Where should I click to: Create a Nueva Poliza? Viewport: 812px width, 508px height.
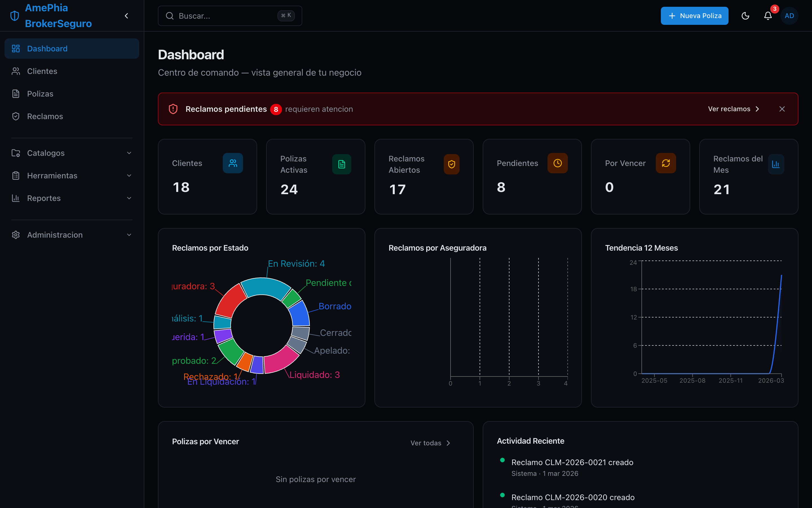[694, 16]
